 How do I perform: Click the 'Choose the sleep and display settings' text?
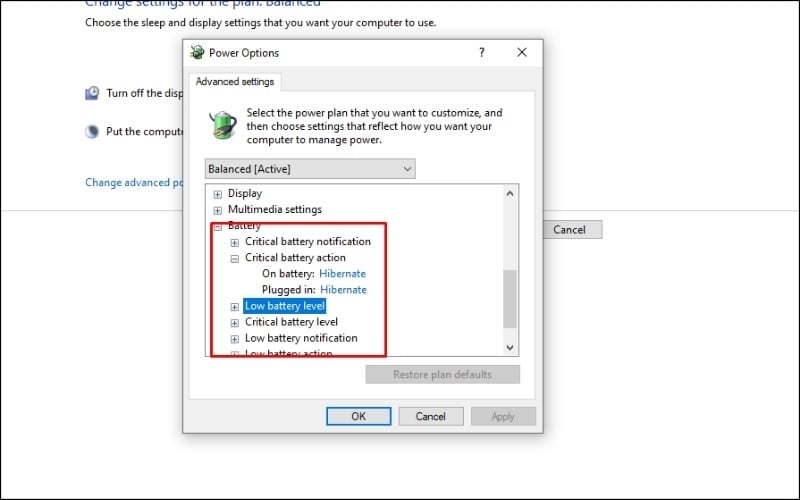coord(261,22)
